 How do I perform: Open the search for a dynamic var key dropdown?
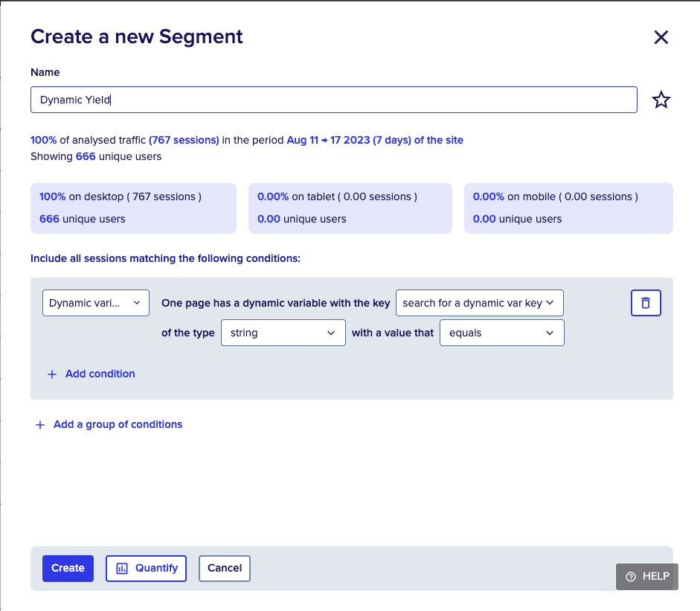(x=480, y=303)
